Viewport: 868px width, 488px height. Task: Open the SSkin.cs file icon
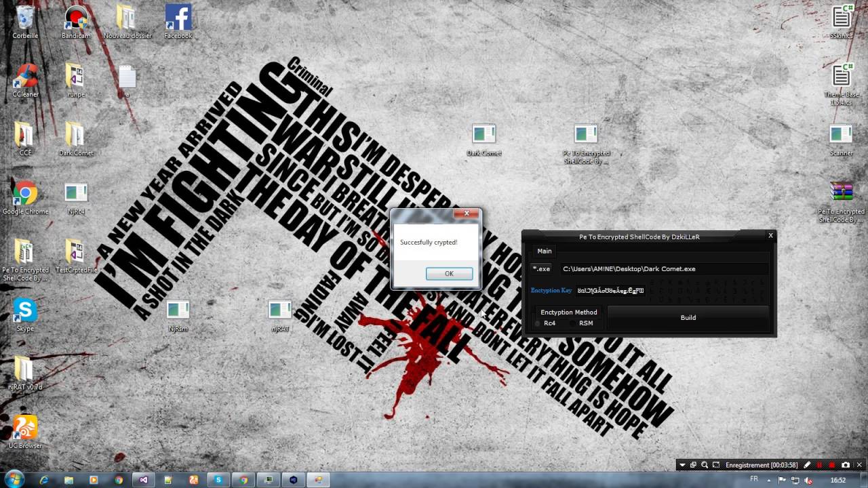842,22
